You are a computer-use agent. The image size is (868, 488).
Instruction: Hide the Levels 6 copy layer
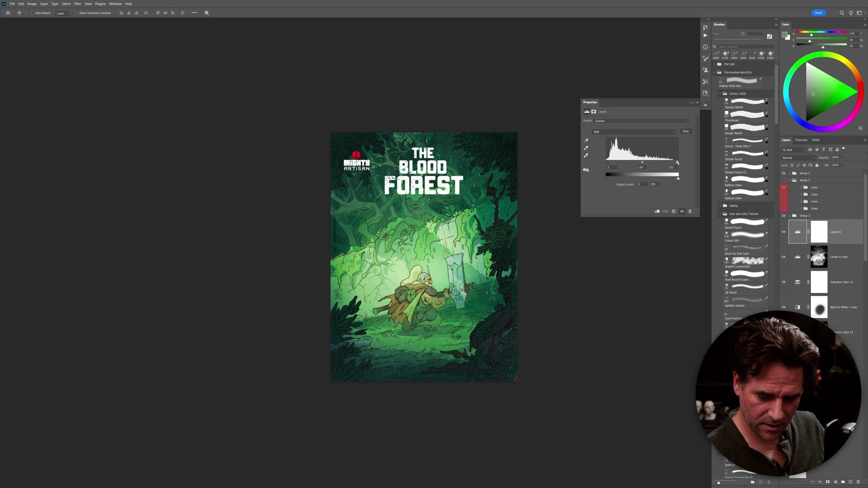click(784, 257)
